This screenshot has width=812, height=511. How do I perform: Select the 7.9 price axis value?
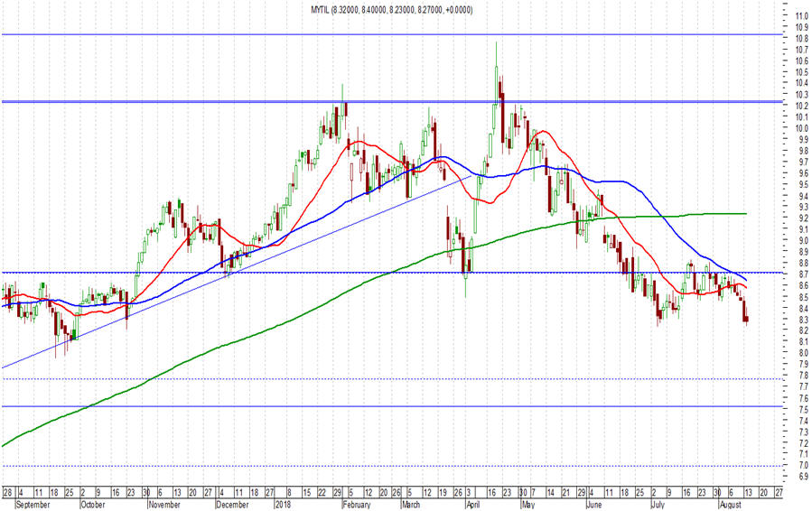click(804, 364)
